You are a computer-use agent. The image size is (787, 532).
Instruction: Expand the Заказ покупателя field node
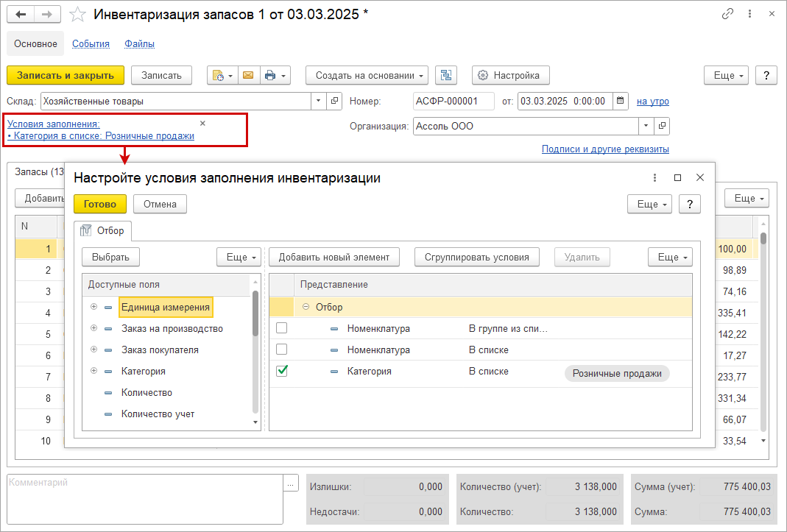(x=93, y=350)
